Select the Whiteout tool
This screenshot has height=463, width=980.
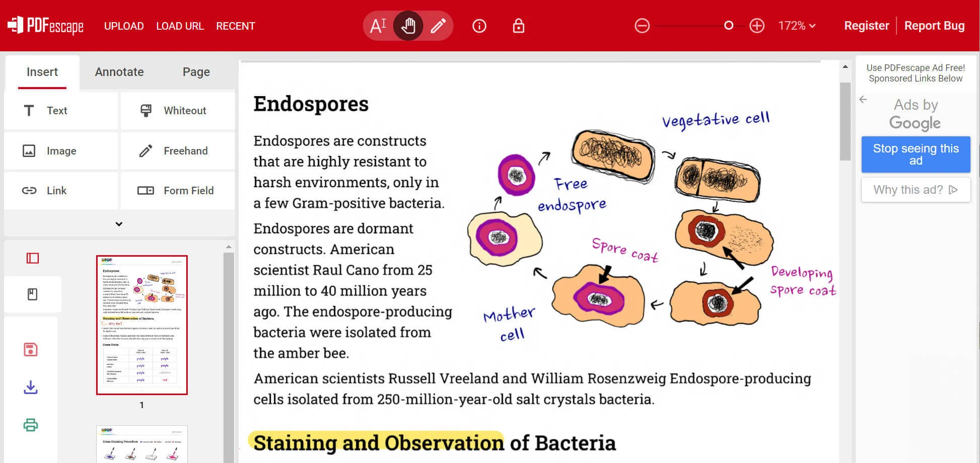[x=178, y=111]
